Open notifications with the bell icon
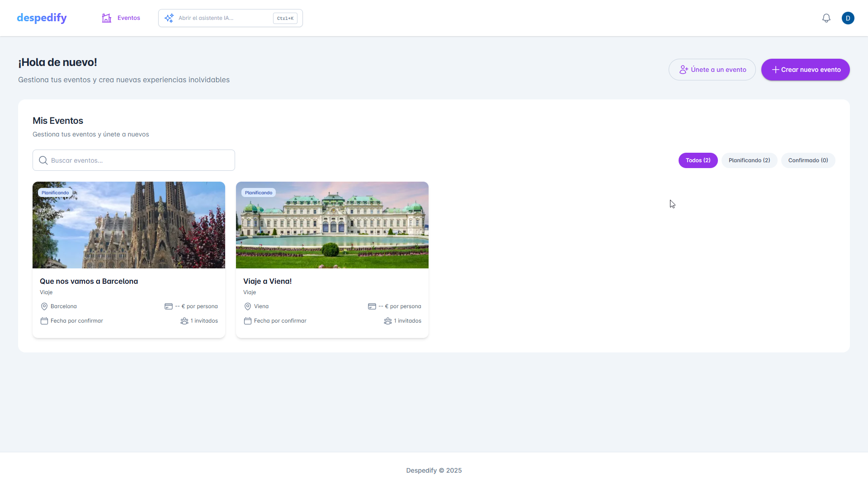This screenshot has width=868, height=488. point(826,18)
